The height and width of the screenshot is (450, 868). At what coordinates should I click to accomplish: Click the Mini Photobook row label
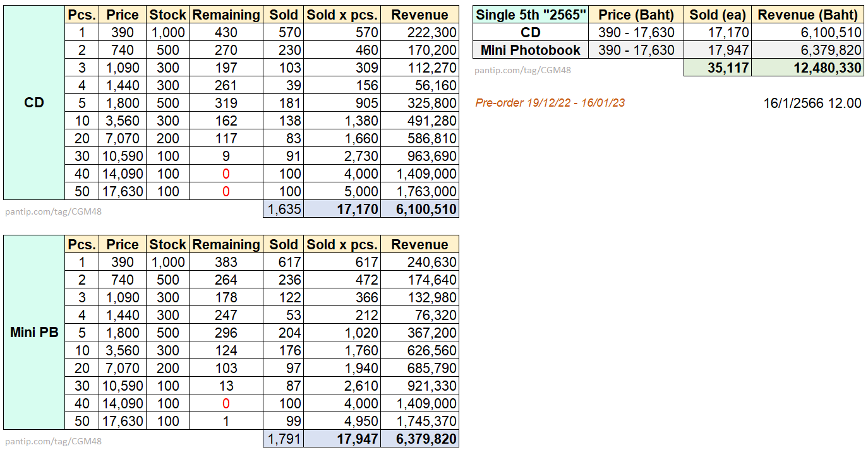coord(531,50)
